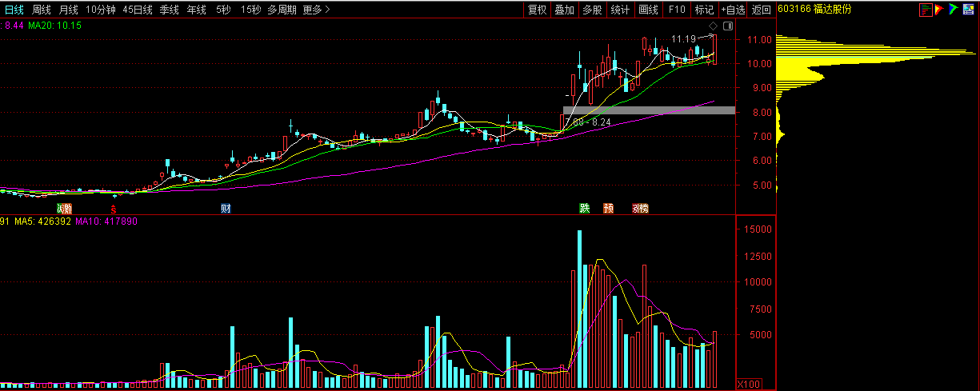Image resolution: width=980 pixels, height=391 pixels.
Task: Toggle 复权 price adjustment
Action: pos(537,10)
